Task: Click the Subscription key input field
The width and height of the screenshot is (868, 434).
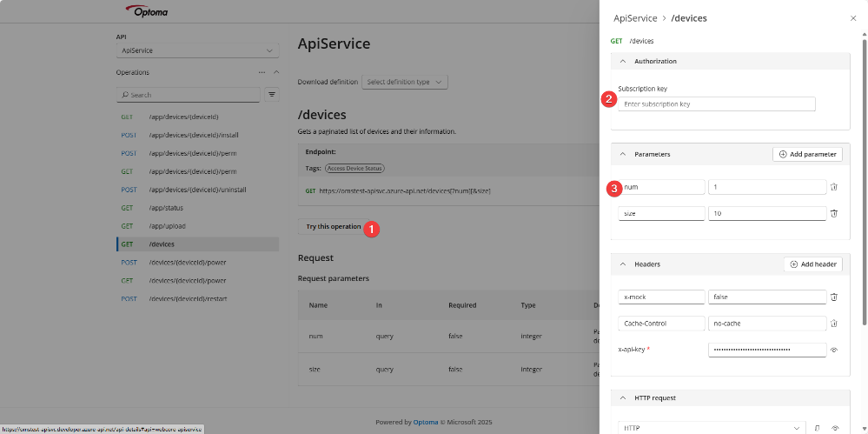Action: click(x=716, y=104)
